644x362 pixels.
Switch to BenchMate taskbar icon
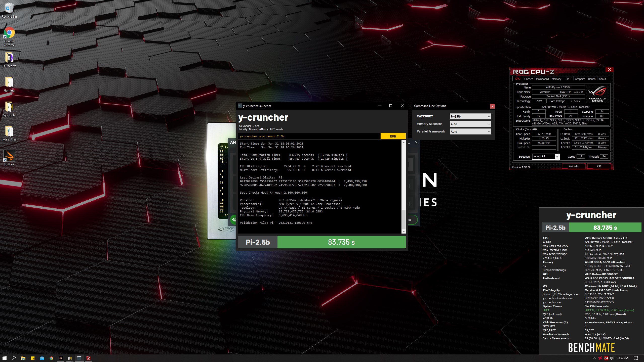coord(70,358)
